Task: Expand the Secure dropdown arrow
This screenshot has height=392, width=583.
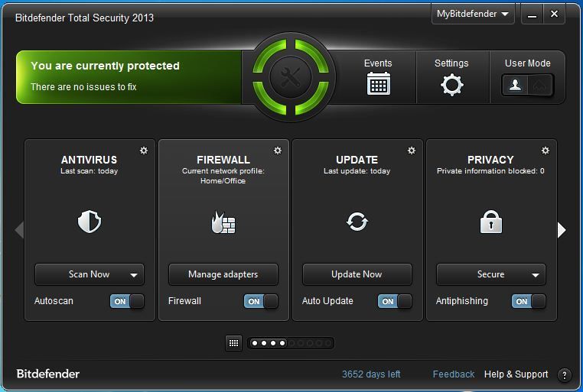Action: [536, 275]
